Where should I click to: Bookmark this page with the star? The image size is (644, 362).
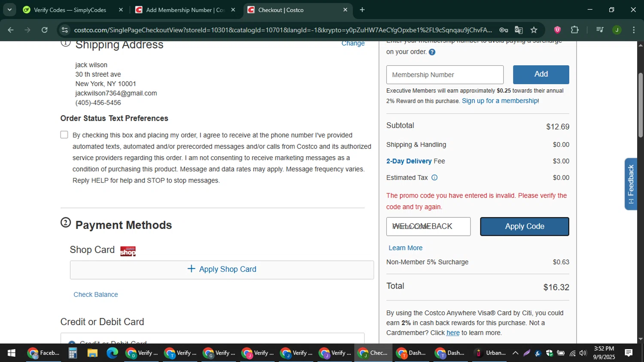pyautogui.click(x=534, y=30)
